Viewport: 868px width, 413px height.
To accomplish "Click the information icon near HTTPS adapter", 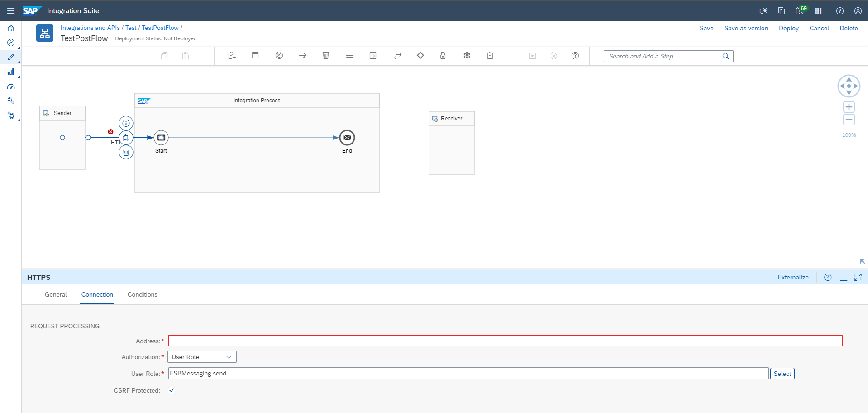I will 126,123.
